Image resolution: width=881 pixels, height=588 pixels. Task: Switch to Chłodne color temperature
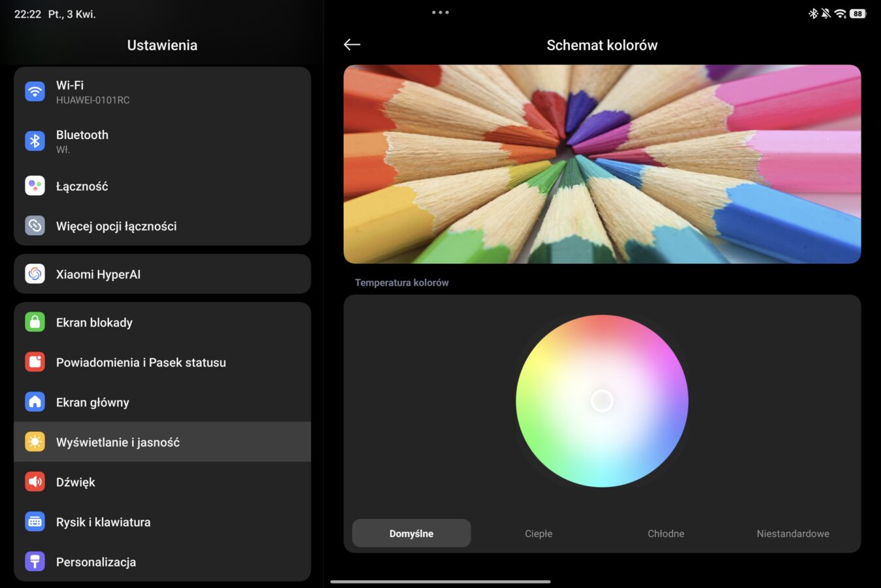click(x=665, y=533)
